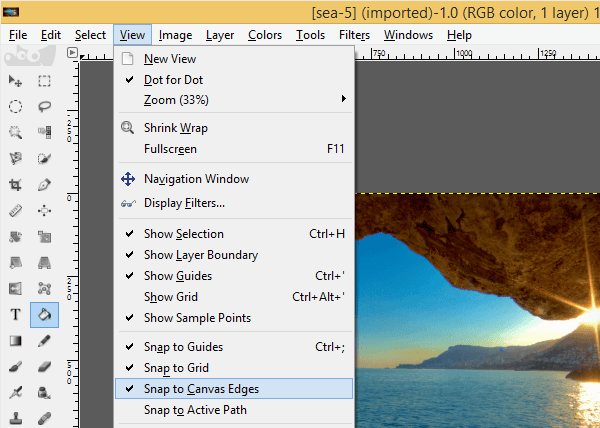Open the Navigation Window entry
The image size is (600, 428).
(234, 179)
